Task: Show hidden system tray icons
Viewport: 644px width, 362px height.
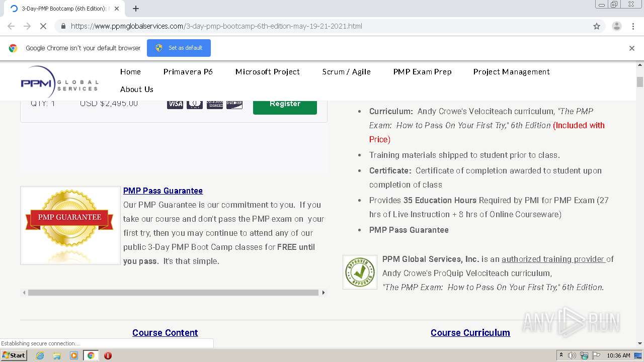Action: [x=561, y=355]
